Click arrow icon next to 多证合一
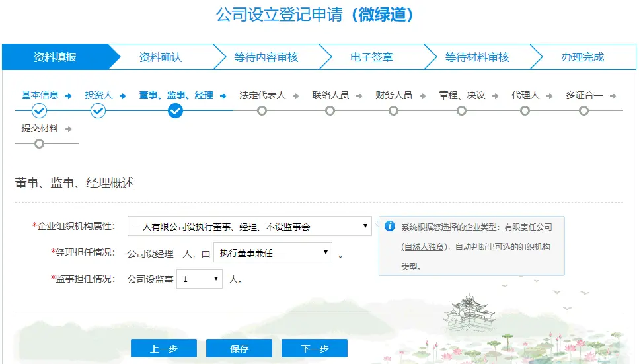 coord(613,96)
